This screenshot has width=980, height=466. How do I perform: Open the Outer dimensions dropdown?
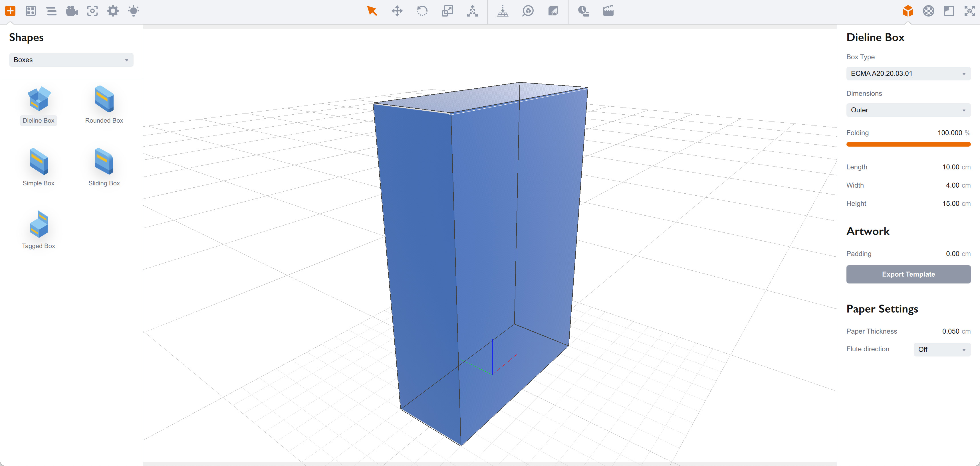click(x=908, y=110)
